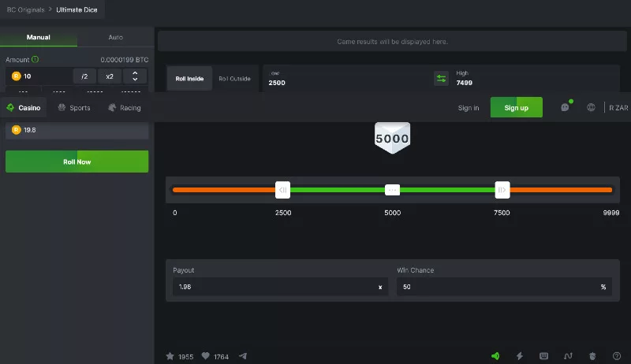Click the Sign in link
Image resolution: width=631 pixels, height=364 pixels.
(469, 108)
